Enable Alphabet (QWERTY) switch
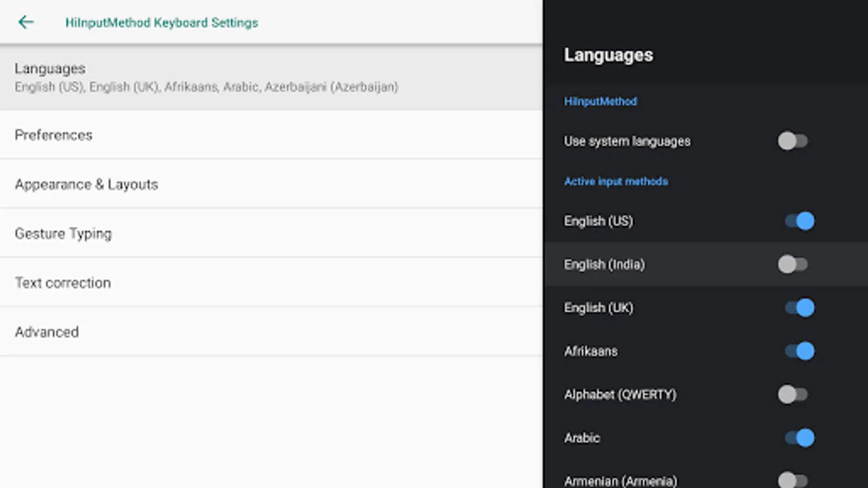The height and width of the screenshot is (488, 868). click(x=793, y=394)
